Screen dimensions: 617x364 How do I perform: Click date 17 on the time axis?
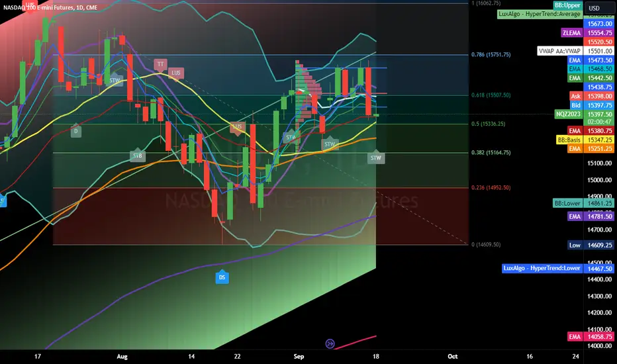[x=37, y=357]
